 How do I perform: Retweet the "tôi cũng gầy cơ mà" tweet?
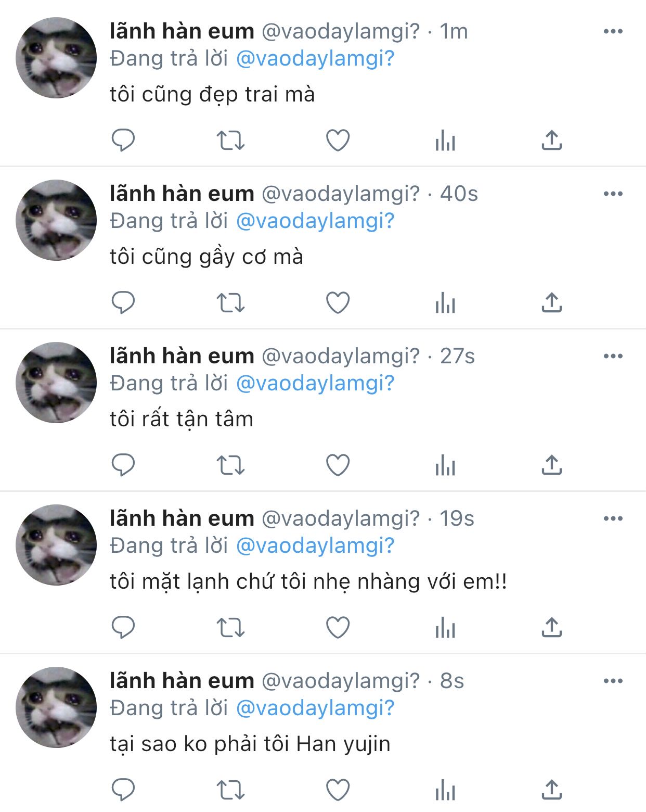(230, 302)
